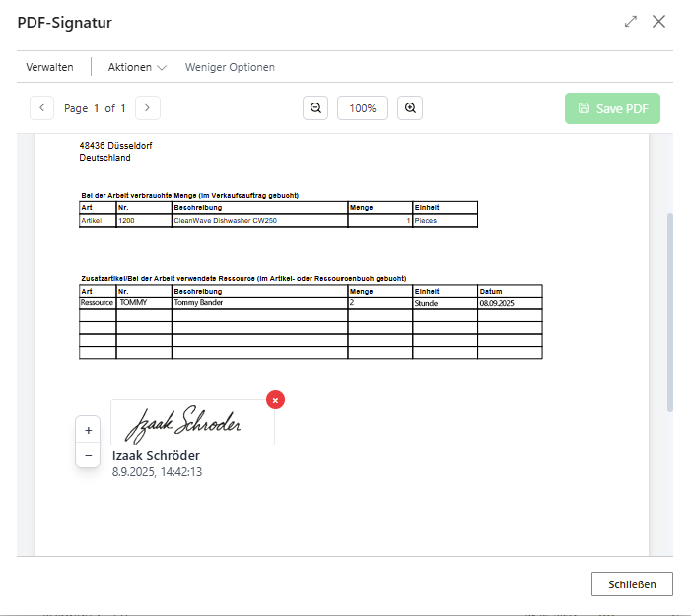
Task: Shrink signature with the minus button
Action: (88, 455)
